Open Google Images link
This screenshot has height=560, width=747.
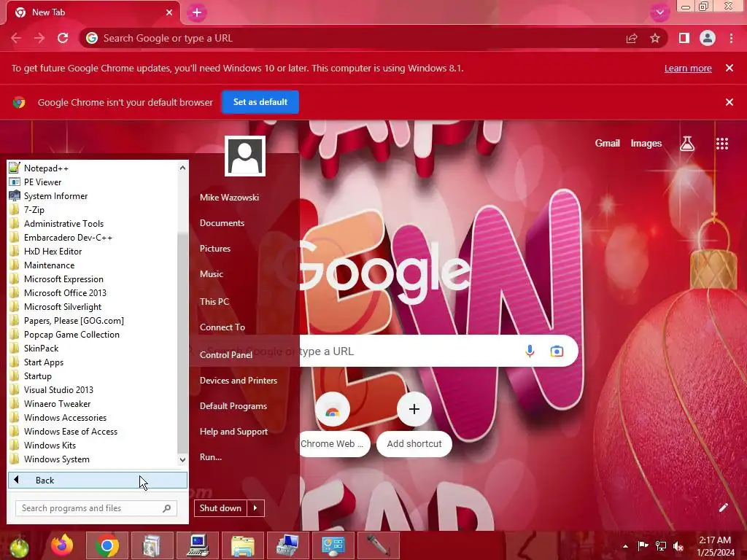click(646, 144)
